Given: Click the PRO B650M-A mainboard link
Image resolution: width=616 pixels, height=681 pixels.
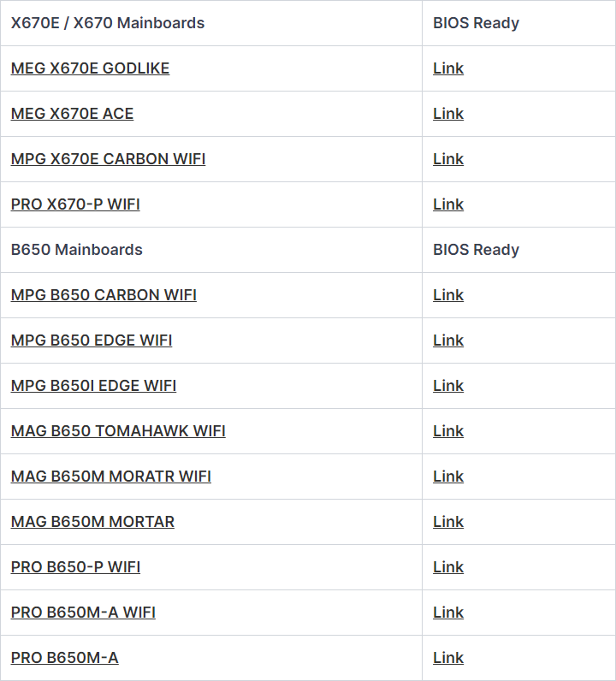Looking at the screenshot, I should [64, 658].
